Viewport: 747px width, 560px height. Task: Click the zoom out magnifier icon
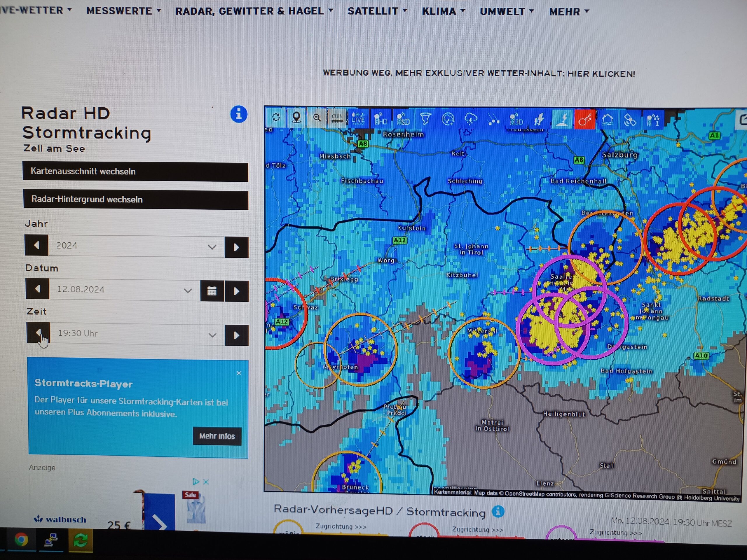(x=316, y=118)
